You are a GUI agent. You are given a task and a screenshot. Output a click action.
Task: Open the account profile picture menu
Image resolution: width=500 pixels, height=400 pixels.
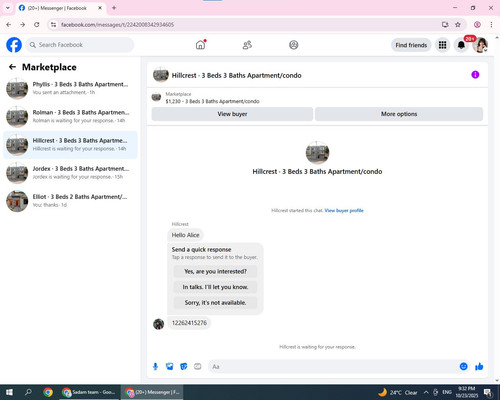(x=480, y=45)
